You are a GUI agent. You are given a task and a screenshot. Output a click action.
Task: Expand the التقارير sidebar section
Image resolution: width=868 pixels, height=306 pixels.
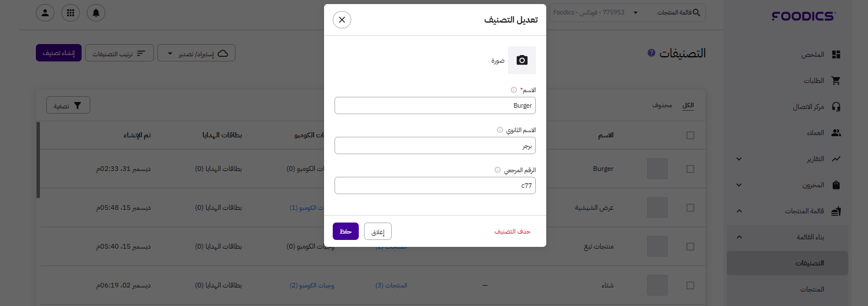pyautogui.click(x=739, y=159)
